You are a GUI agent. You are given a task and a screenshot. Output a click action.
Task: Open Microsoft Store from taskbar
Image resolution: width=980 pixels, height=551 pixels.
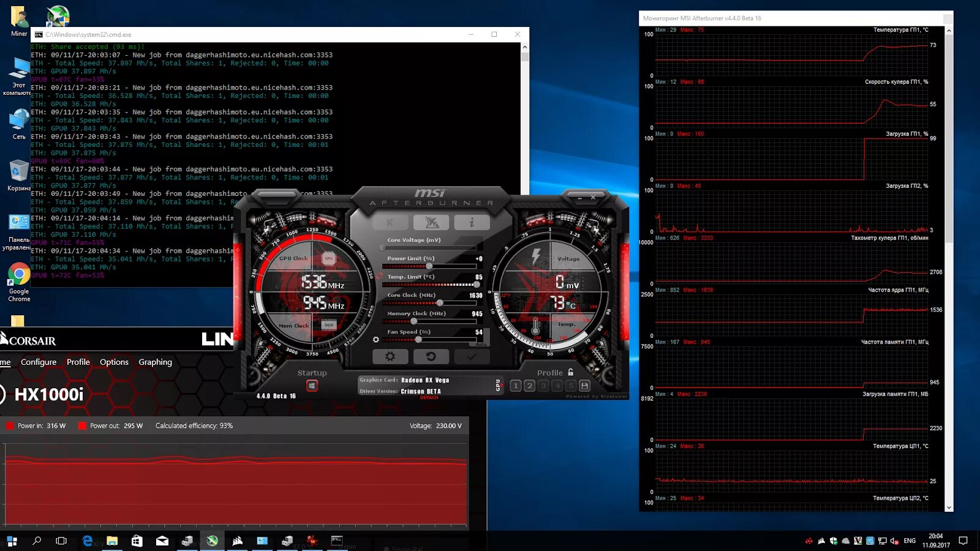(137, 541)
